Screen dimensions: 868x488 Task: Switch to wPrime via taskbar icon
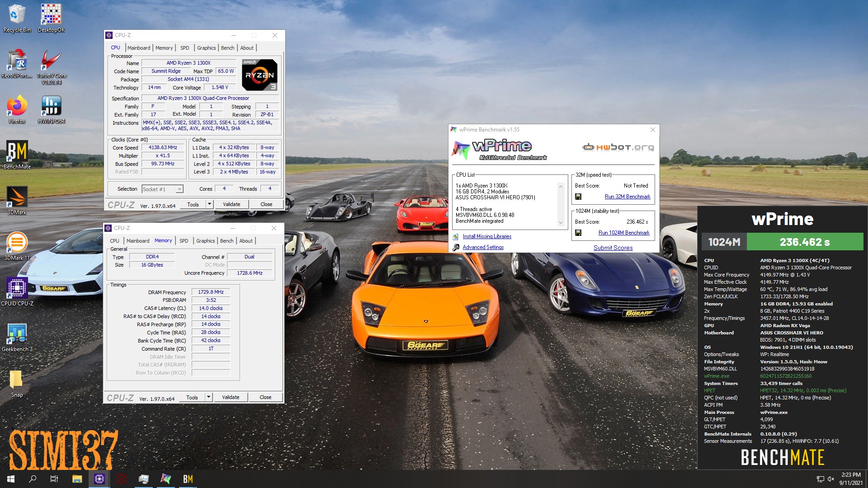click(166, 479)
